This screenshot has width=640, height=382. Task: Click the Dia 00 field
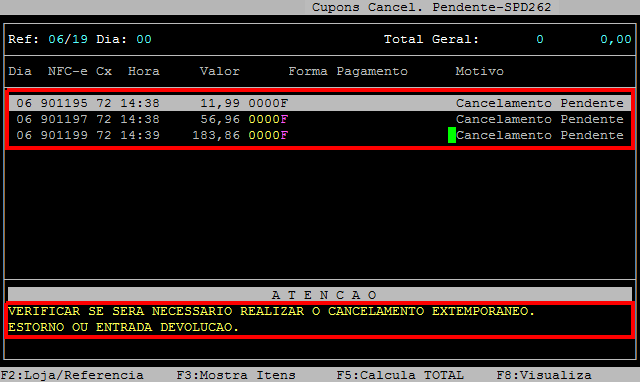(144, 39)
